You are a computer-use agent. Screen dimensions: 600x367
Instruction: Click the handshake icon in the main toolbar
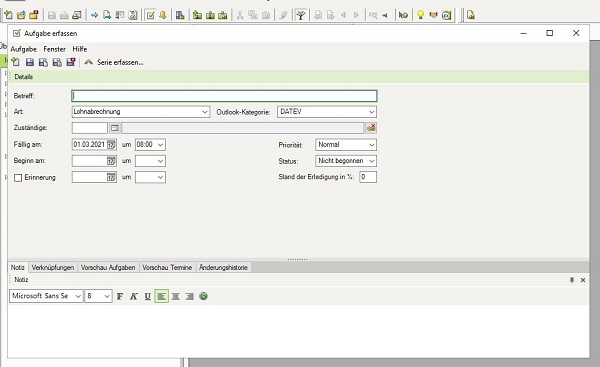(433, 15)
